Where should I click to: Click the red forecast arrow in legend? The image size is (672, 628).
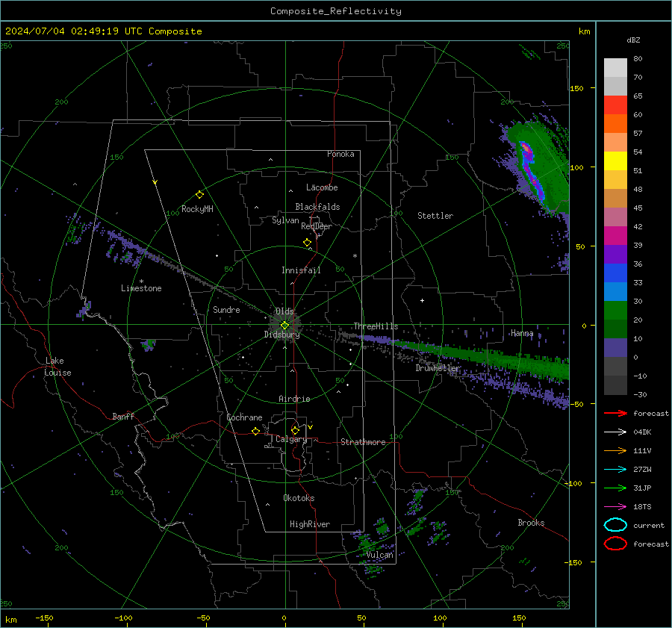click(x=615, y=413)
